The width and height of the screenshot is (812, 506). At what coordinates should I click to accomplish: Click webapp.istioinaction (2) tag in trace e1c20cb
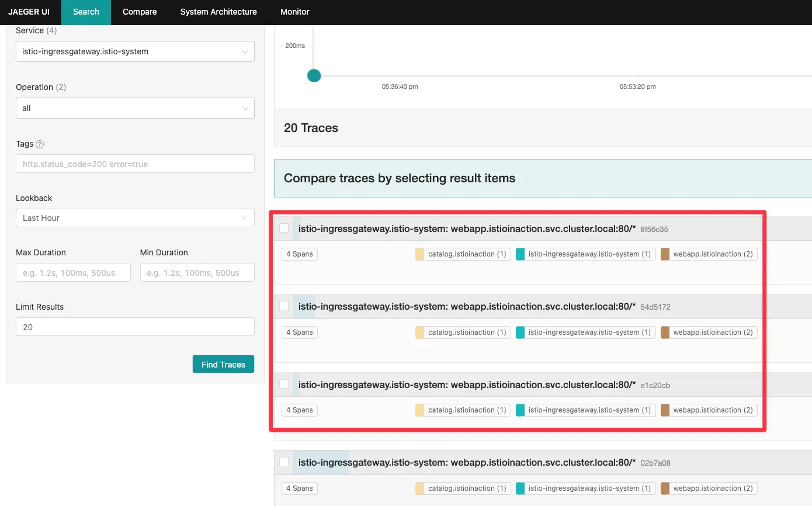(709, 410)
